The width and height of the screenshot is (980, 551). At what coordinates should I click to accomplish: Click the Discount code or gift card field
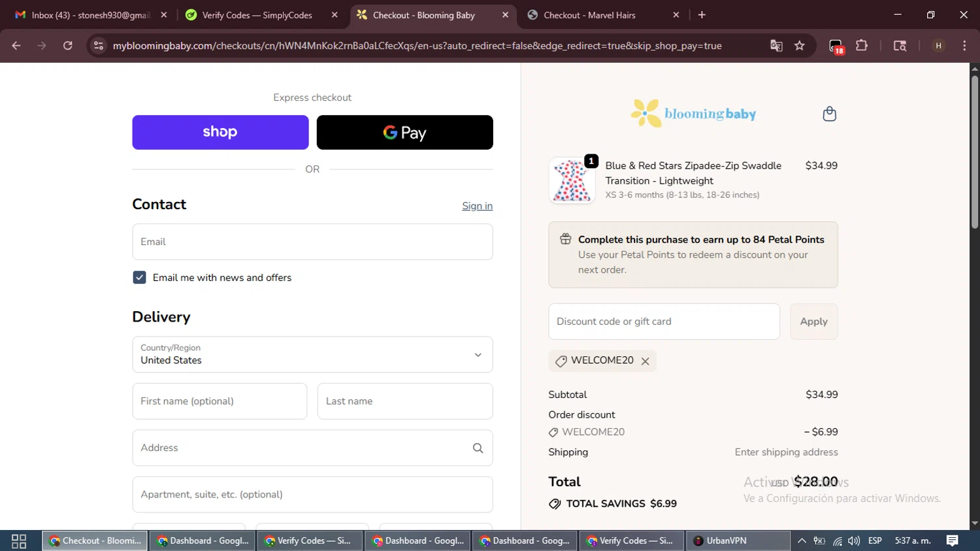click(x=664, y=322)
